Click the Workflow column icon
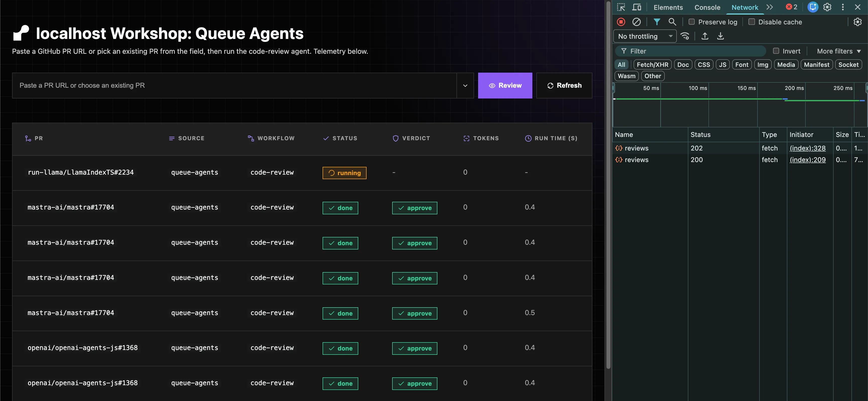This screenshot has width=868, height=401. tap(251, 138)
